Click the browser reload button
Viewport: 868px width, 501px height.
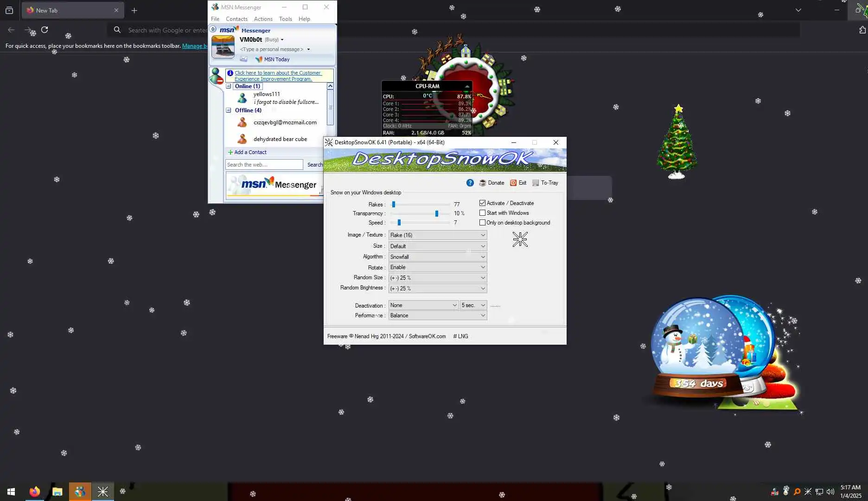click(45, 30)
